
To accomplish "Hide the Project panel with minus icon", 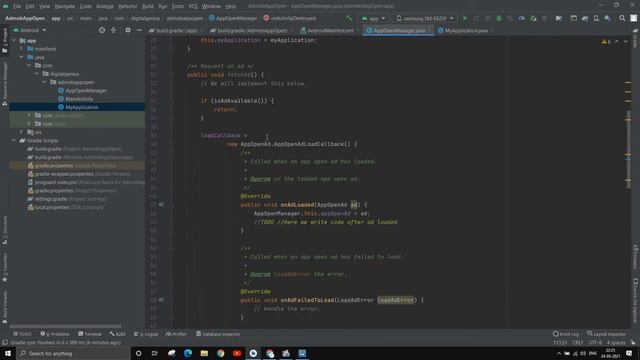I will point(139,30).
